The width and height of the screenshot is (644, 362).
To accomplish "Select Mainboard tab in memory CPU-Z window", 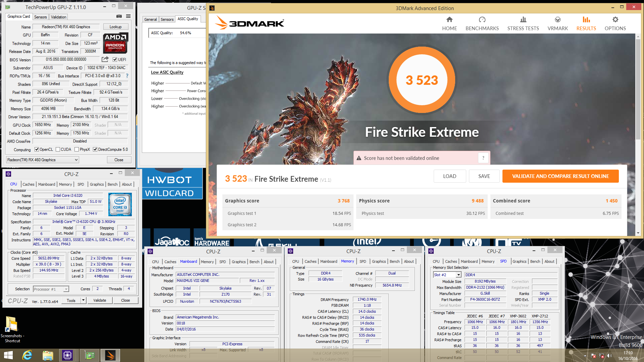I will (329, 261).
